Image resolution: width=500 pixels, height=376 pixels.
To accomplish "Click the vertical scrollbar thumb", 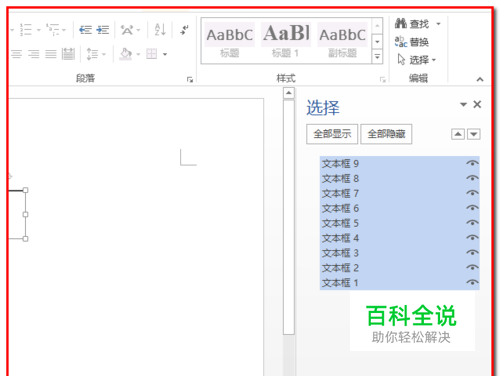I will coord(289,217).
